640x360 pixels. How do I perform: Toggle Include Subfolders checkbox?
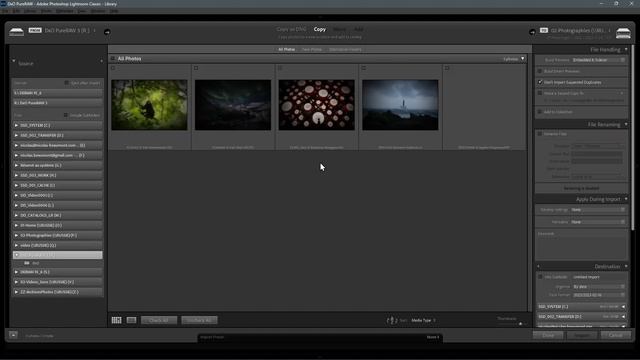tap(66, 115)
